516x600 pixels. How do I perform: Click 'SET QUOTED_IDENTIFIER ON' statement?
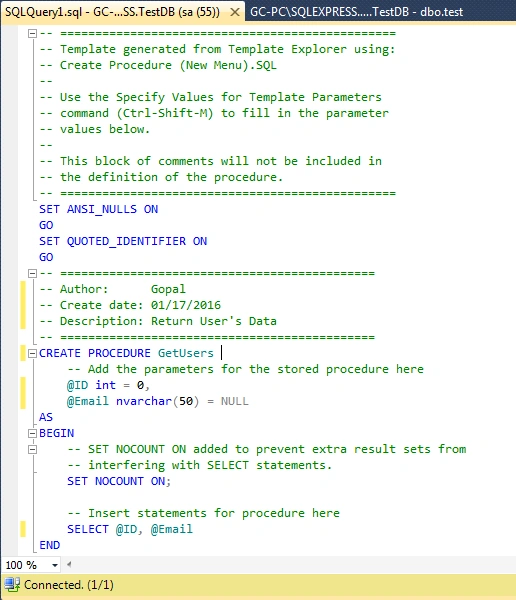[x=123, y=241]
